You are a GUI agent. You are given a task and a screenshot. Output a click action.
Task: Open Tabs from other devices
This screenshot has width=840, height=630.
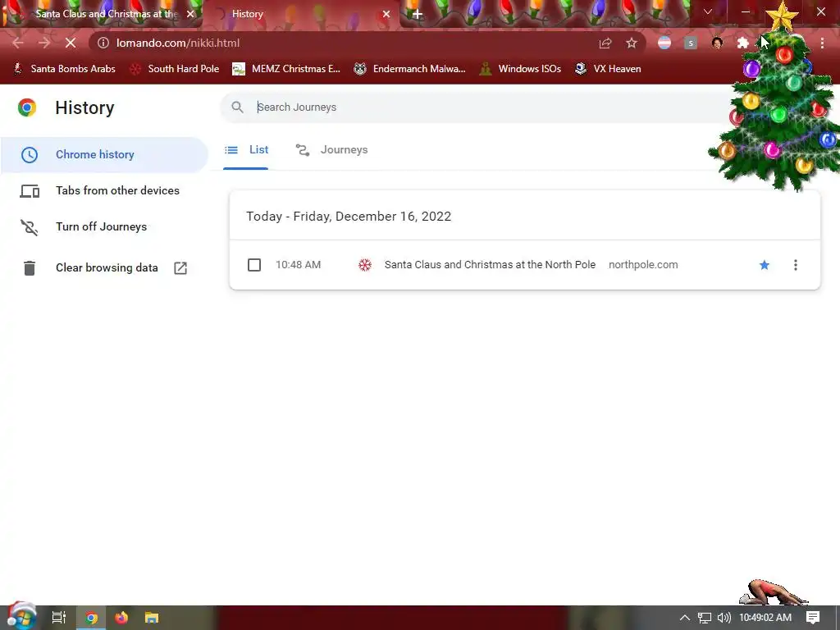click(x=104, y=190)
